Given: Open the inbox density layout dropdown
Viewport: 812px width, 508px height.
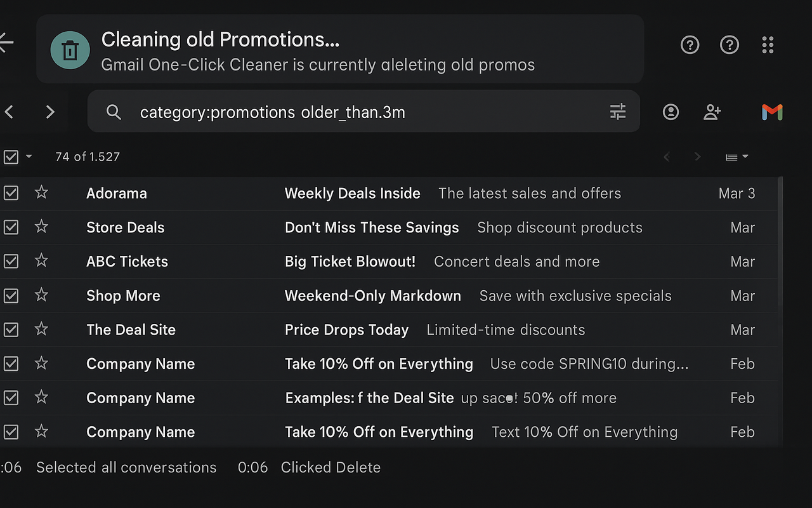Looking at the screenshot, I should point(736,157).
